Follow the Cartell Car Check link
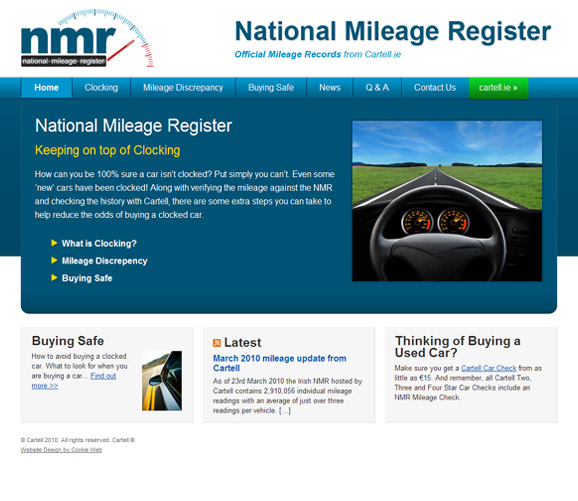 point(489,368)
